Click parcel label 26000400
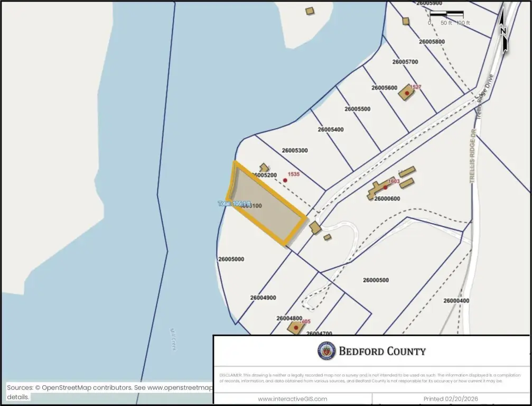This screenshot has height=406, width=532. click(456, 300)
